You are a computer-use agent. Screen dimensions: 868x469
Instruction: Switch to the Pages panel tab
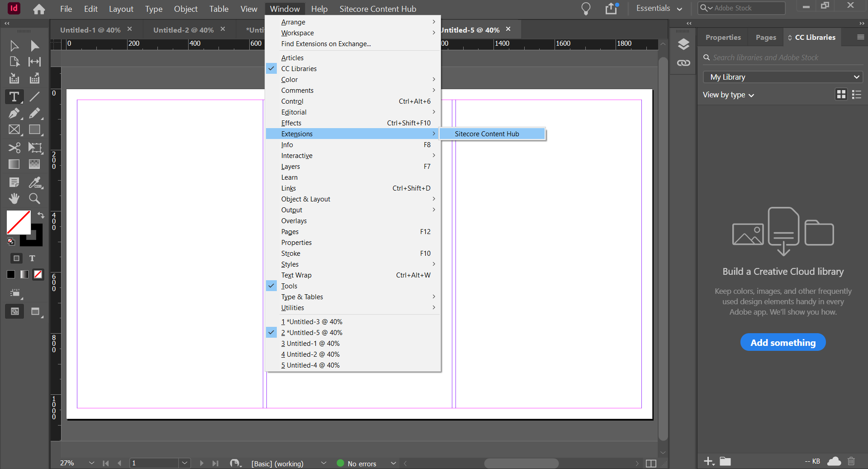pos(765,37)
